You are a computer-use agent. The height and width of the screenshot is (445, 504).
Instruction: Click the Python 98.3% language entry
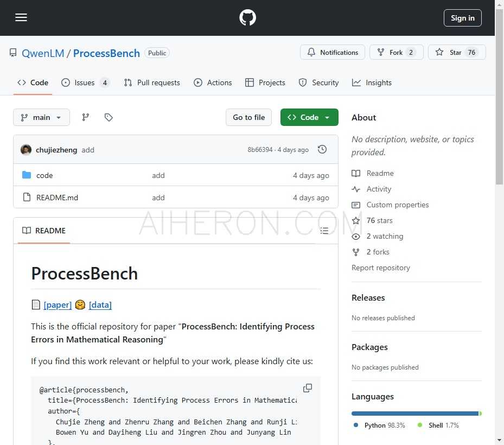[x=379, y=425]
